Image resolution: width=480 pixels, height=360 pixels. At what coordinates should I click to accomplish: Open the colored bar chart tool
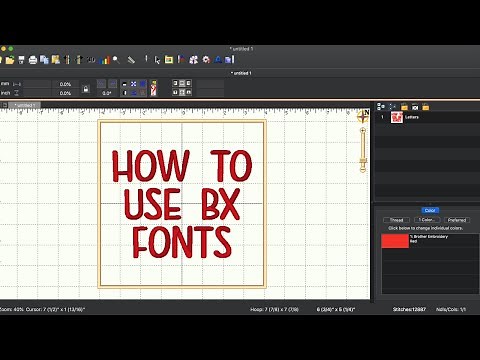[104, 60]
